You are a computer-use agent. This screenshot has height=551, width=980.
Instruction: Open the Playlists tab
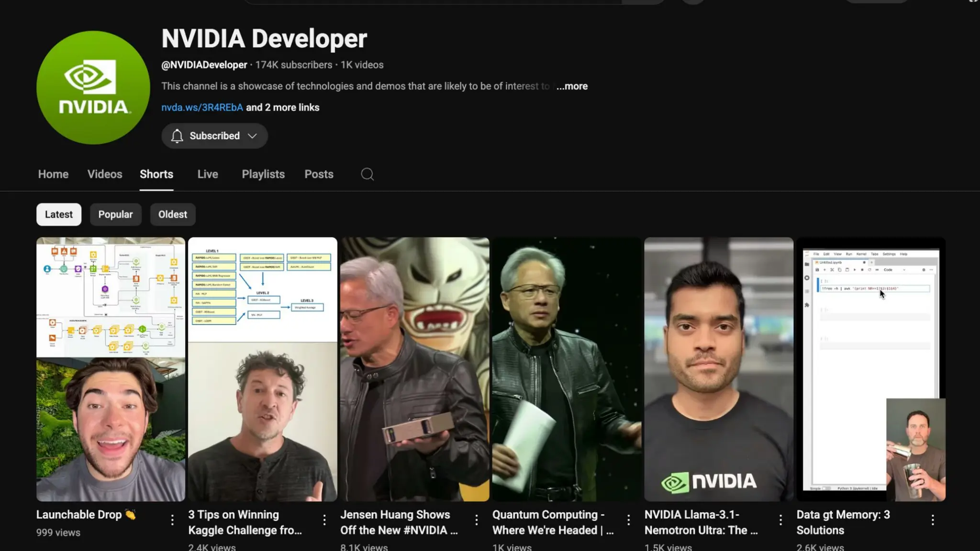(x=263, y=174)
